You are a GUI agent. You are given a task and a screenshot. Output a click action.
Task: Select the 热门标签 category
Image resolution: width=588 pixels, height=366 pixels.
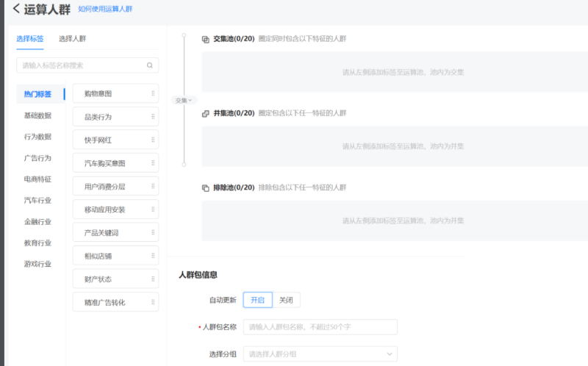click(40, 94)
